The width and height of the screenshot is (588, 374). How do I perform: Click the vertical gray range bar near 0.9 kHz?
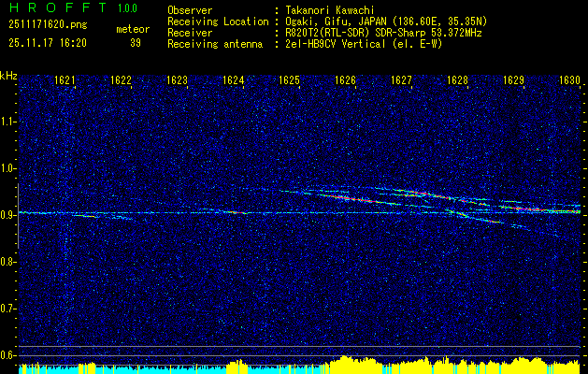point(18,216)
